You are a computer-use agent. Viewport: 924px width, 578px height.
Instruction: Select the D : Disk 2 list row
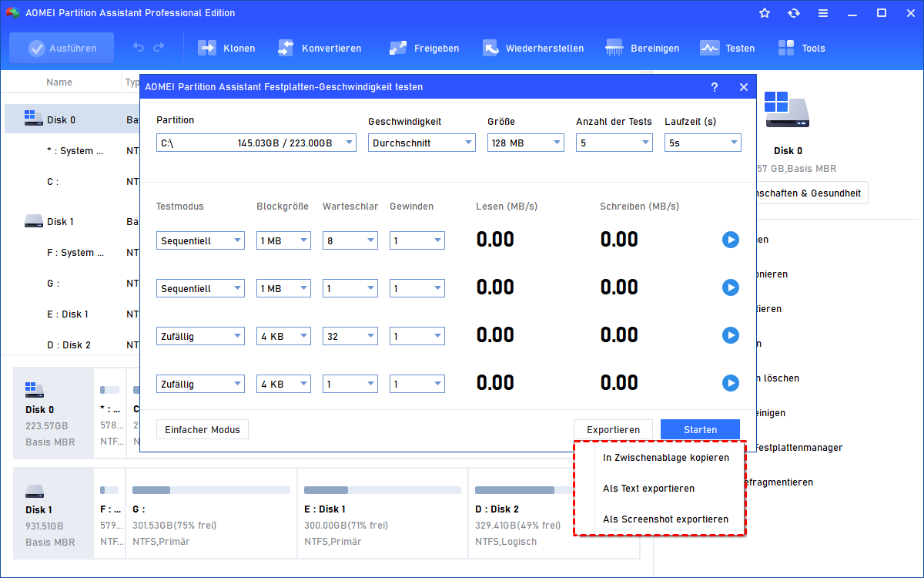72,345
